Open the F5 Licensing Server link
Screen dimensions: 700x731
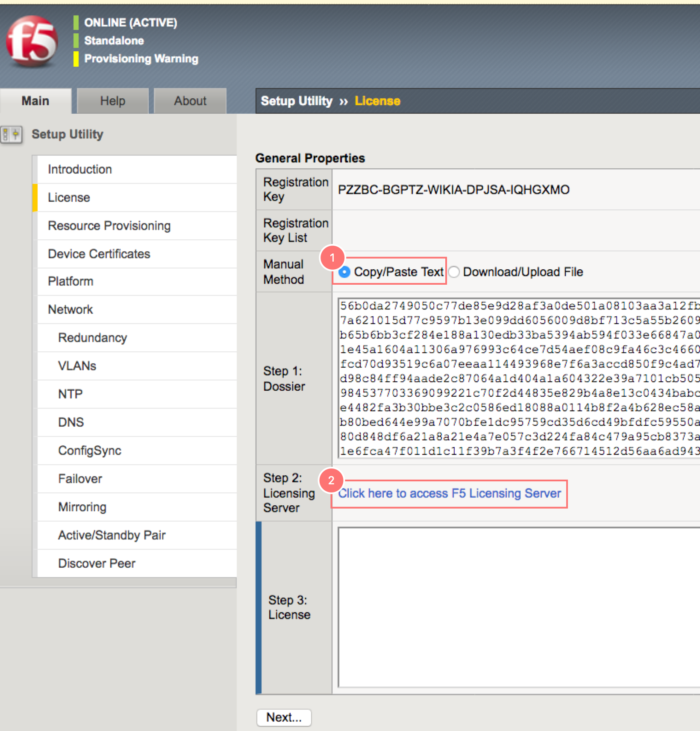[449, 493]
